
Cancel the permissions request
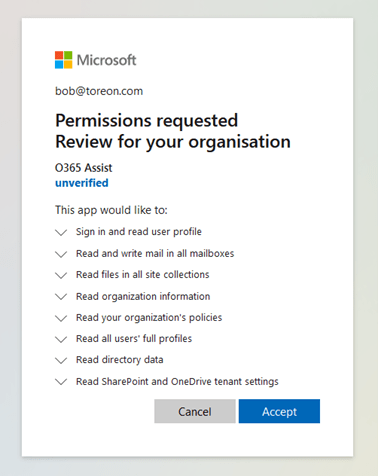tap(195, 411)
